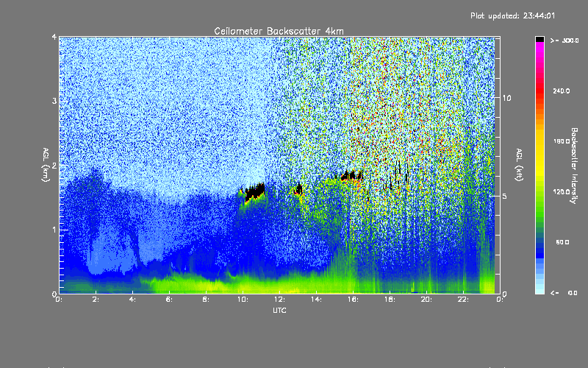The image size is (588, 368).
Task: Pick the black top segment of the colorbar
Action: click(x=539, y=39)
